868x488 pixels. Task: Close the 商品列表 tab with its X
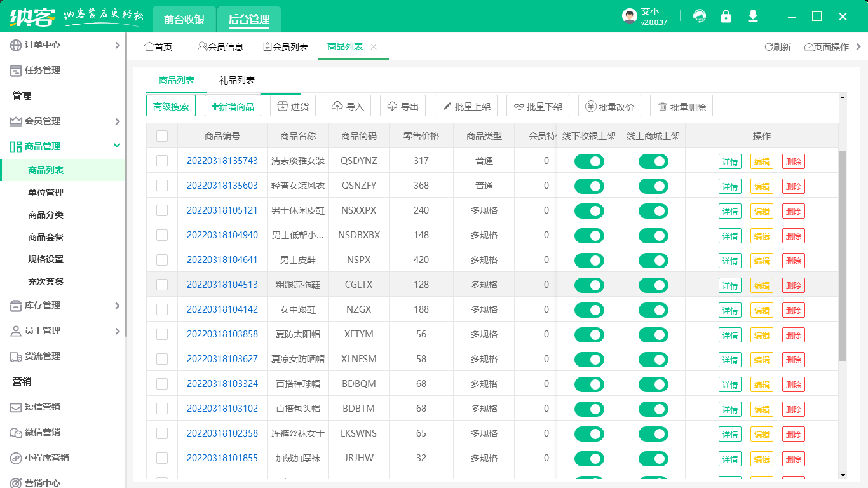click(x=374, y=47)
